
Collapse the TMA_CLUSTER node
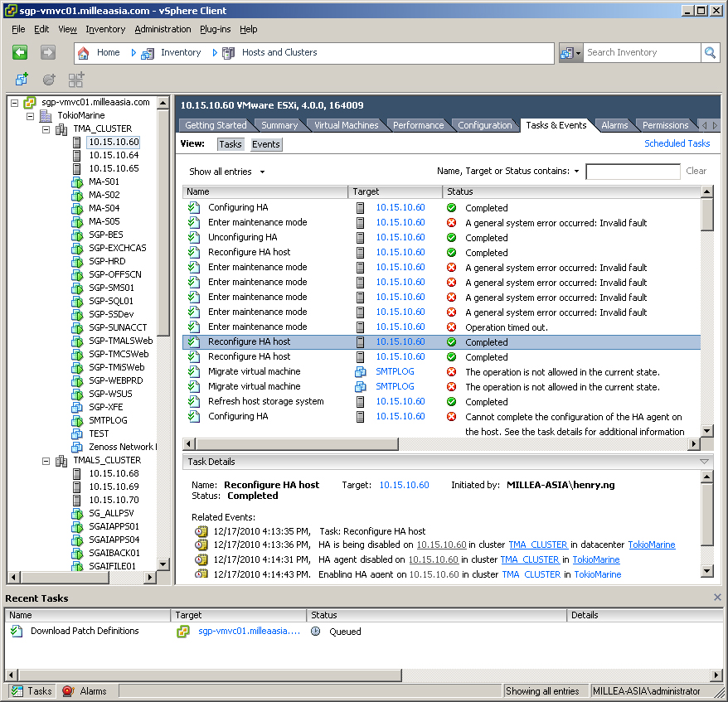pos(46,129)
